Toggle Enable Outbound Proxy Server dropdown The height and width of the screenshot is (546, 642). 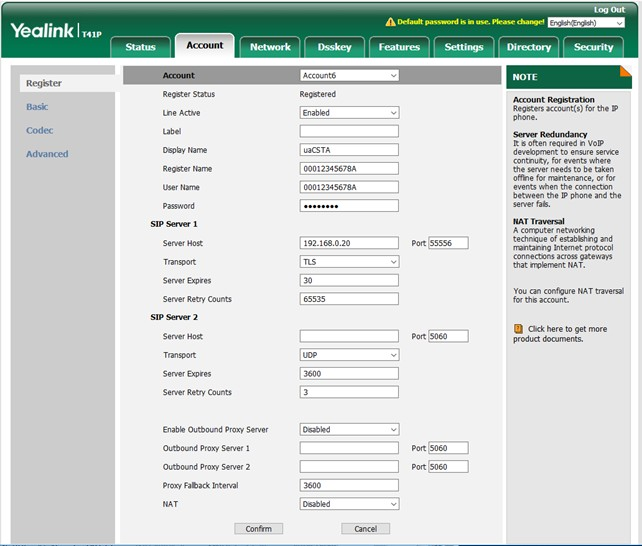(x=349, y=429)
